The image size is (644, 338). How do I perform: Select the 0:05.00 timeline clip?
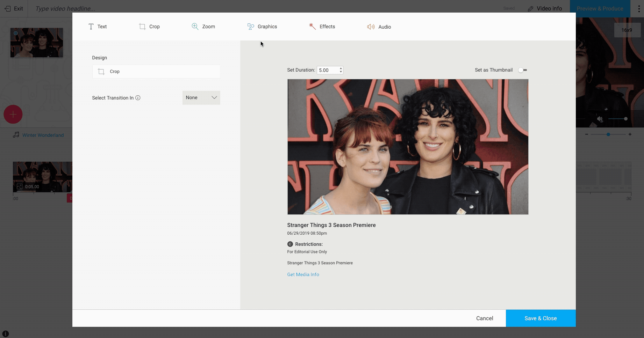(x=43, y=177)
